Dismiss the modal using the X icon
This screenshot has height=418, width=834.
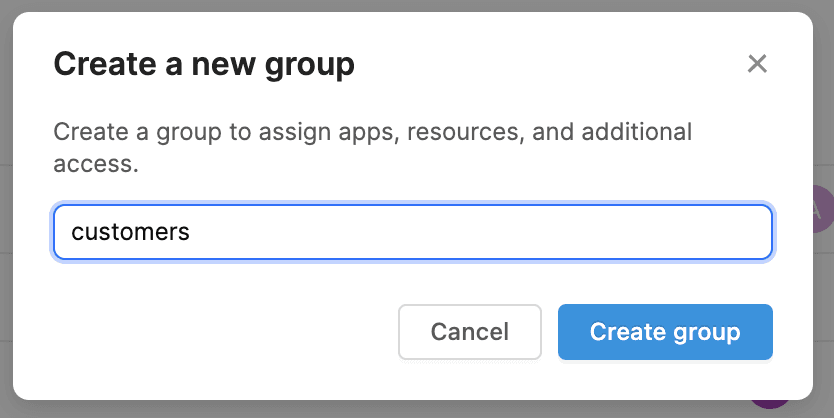pos(757,65)
